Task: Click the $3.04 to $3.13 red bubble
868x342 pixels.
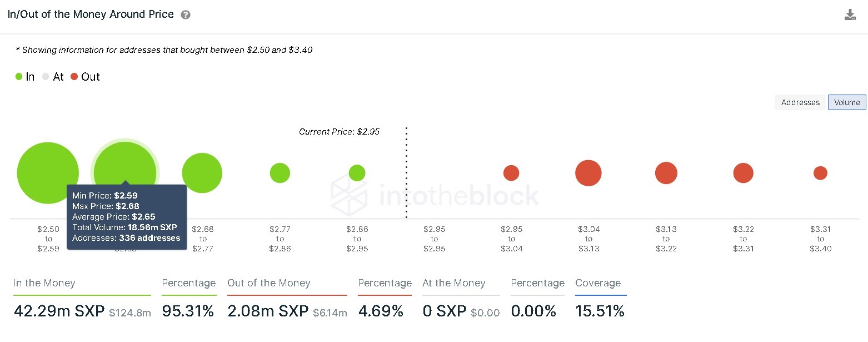Action: (588, 173)
